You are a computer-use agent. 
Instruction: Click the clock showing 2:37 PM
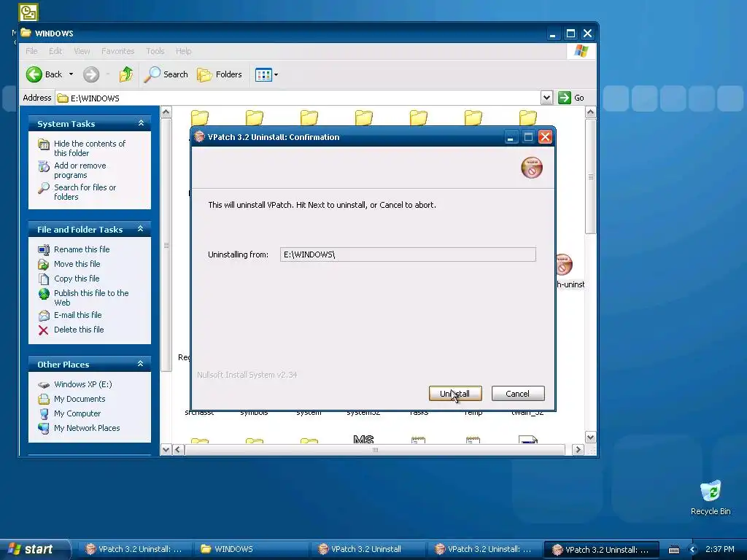coord(719,549)
